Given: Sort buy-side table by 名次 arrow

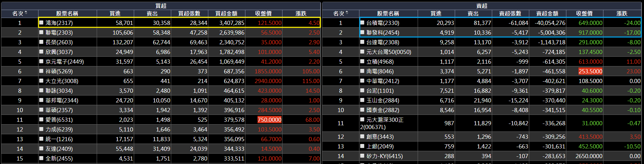Looking at the screenshot, I should point(26,13).
